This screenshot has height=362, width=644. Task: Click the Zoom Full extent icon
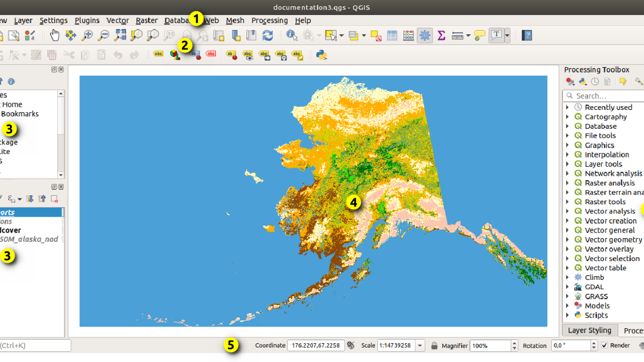click(120, 35)
